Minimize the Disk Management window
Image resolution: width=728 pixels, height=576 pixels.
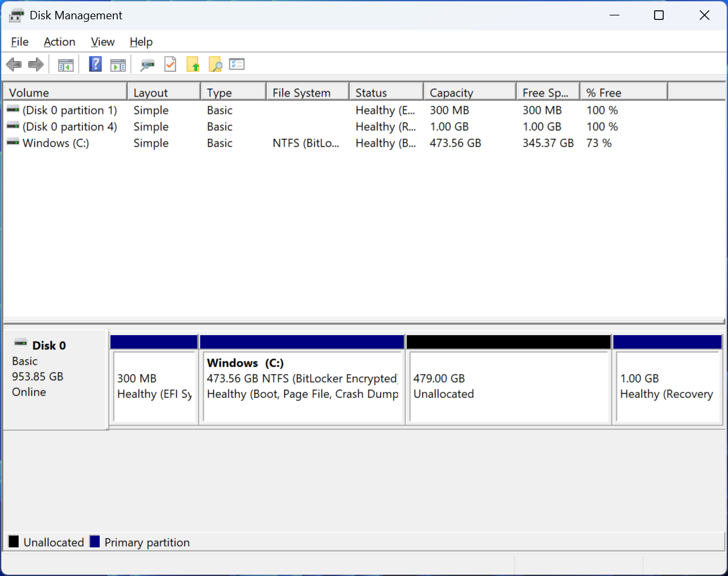coord(614,15)
